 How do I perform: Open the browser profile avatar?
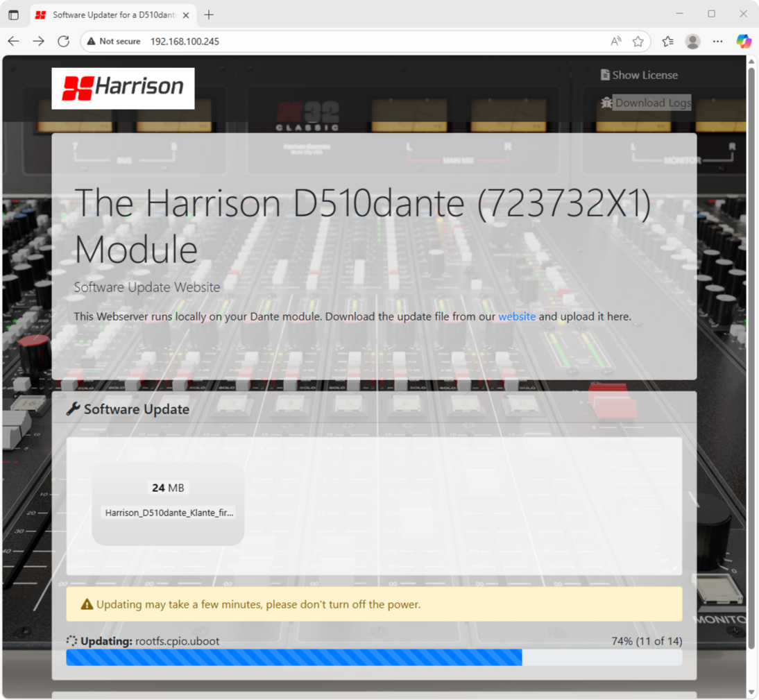point(692,41)
